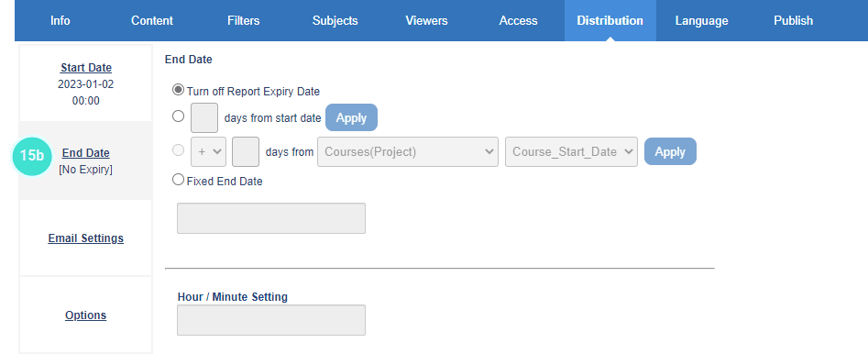This screenshot has width=868, height=354.
Task: Click the 00:00 start time value
Action: (86, 101)
